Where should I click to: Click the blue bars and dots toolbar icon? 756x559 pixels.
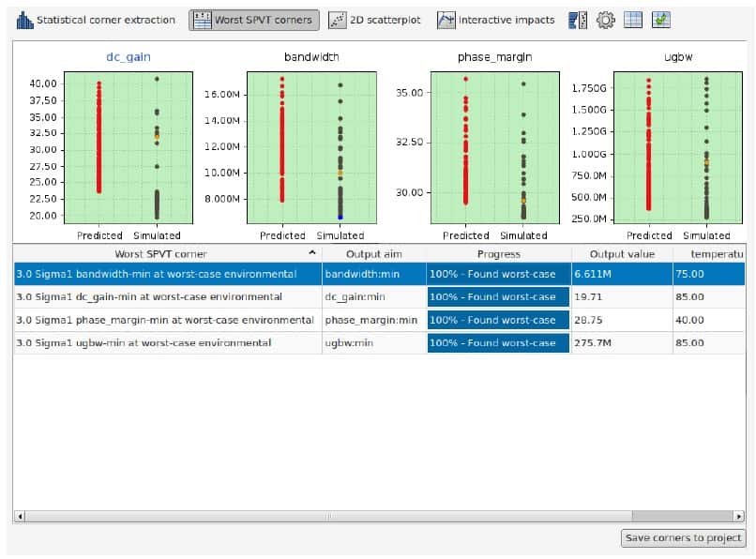578,21
